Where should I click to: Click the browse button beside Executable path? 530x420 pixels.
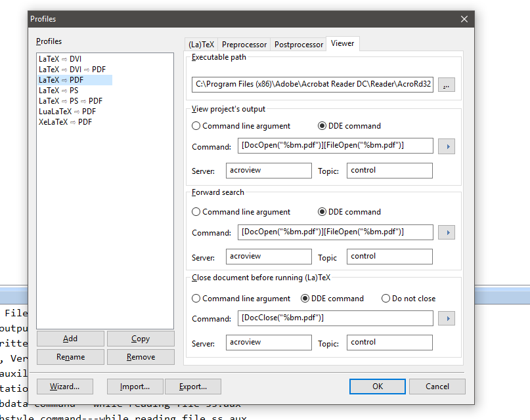pos(447,85)
